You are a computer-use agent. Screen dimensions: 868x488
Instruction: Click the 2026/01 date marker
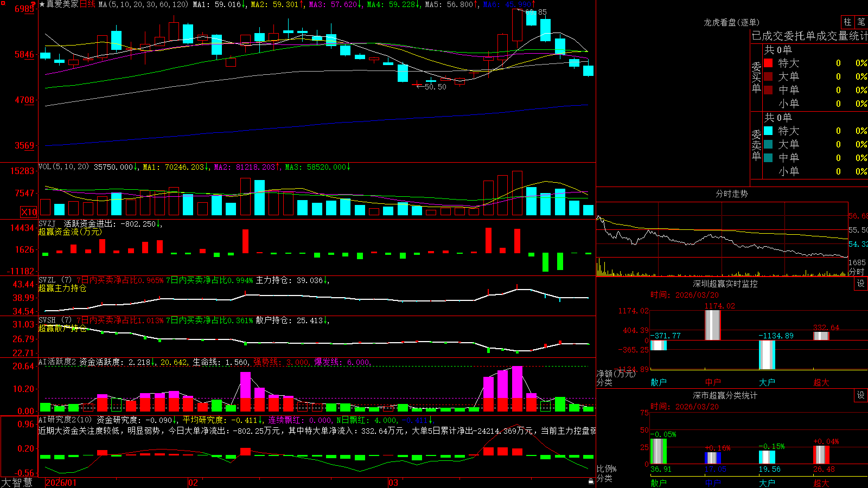[61, 483]
